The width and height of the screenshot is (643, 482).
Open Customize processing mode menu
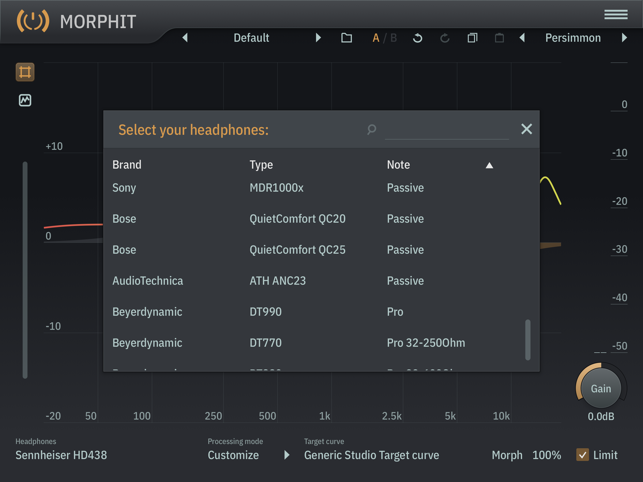(233, 455)
